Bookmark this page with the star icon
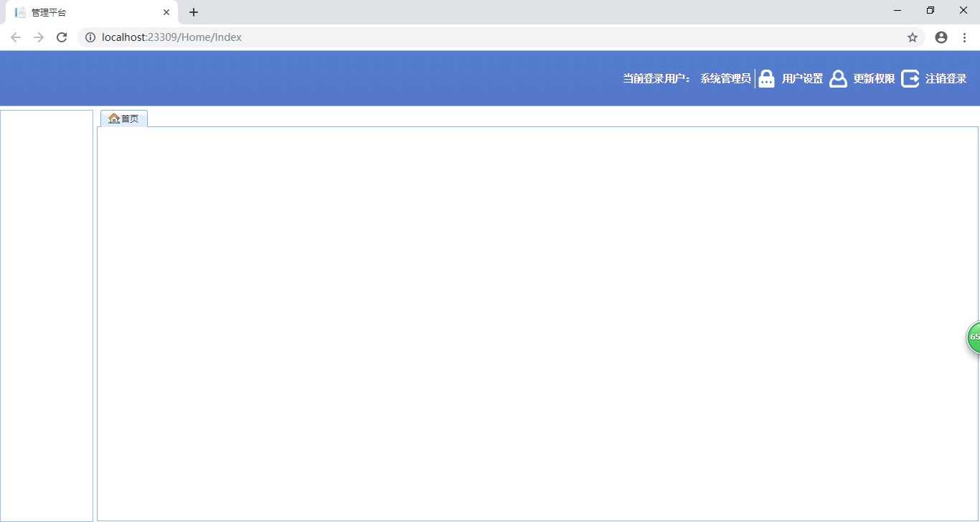Viewport: 980px width, 522px height. 913,37
